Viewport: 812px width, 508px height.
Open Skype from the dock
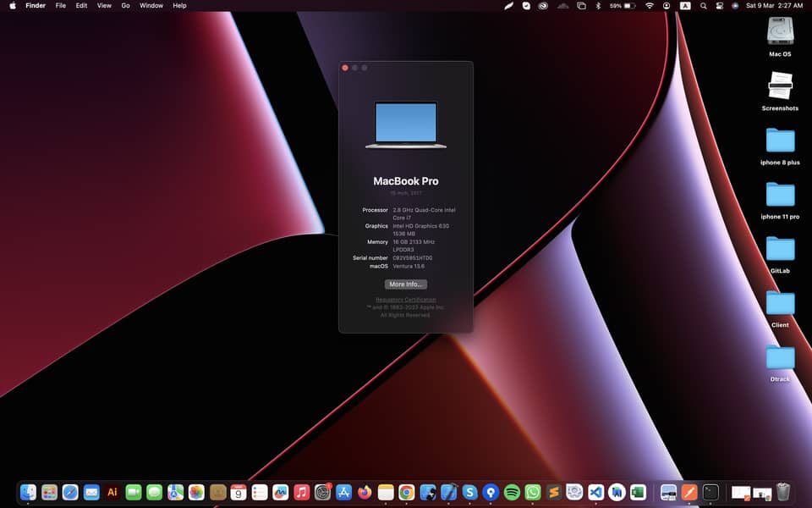coord(469,492)
